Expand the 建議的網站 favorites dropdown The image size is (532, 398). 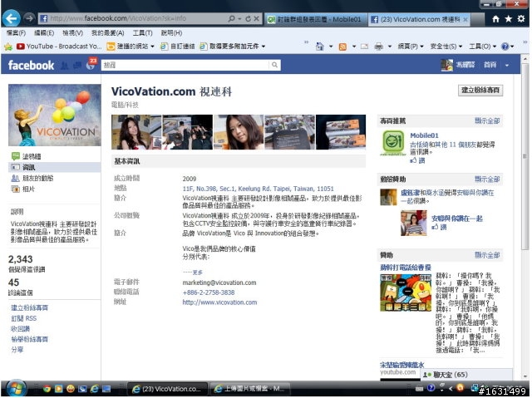point(153,47)
